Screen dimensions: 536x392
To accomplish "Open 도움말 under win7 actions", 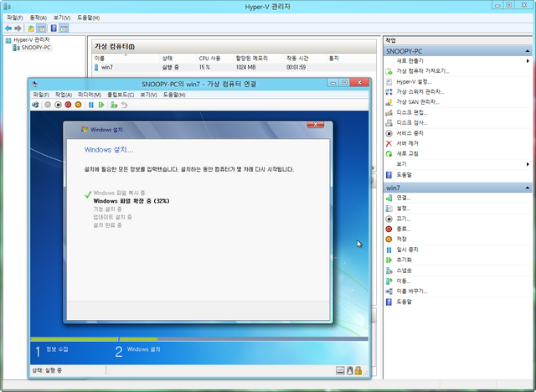I will pos(404,302).
